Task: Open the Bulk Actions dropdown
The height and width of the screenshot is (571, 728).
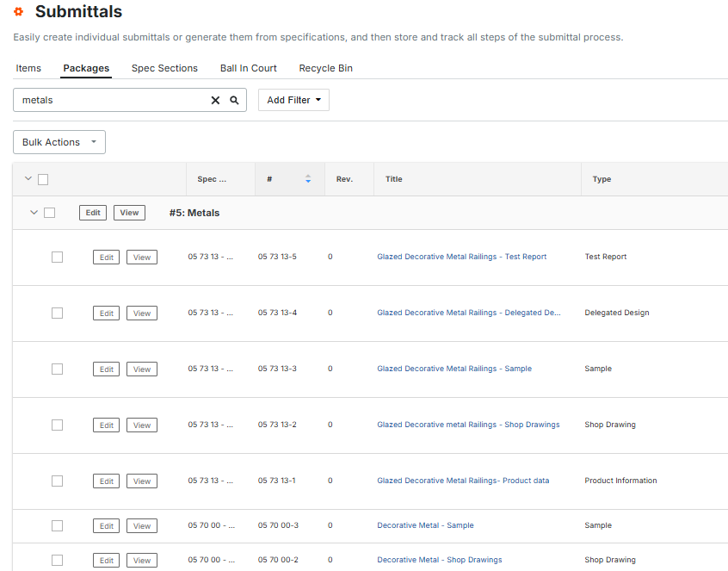Action: [59, 142]
